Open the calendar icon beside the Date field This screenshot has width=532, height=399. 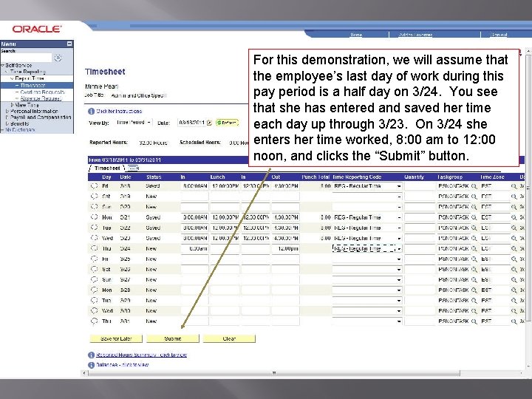click(x=209, y=123)
